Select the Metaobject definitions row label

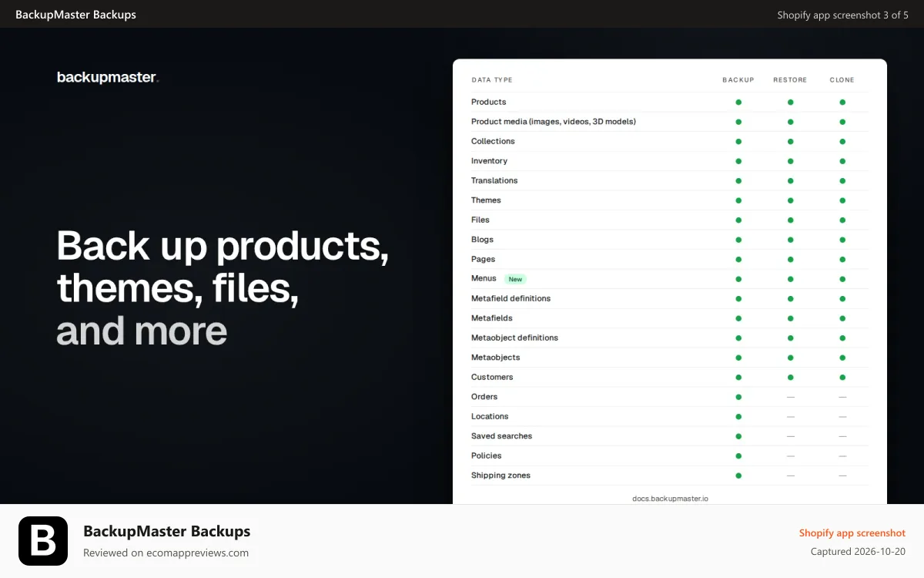point(514,338)
